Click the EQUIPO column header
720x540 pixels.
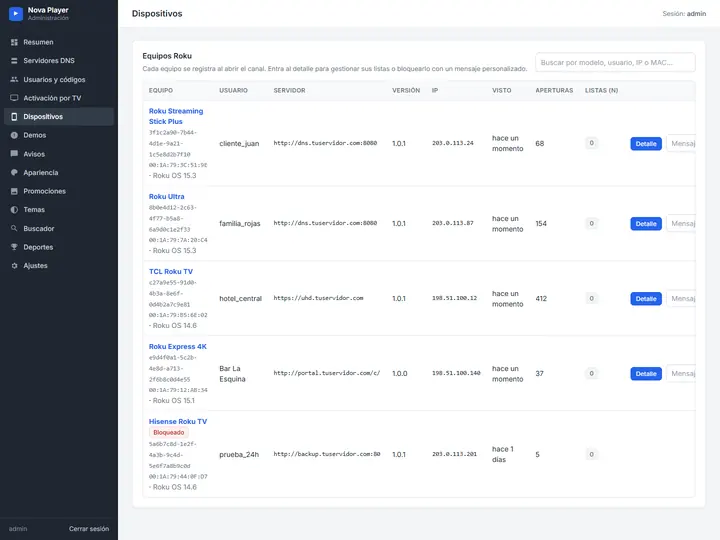[161, 90]
